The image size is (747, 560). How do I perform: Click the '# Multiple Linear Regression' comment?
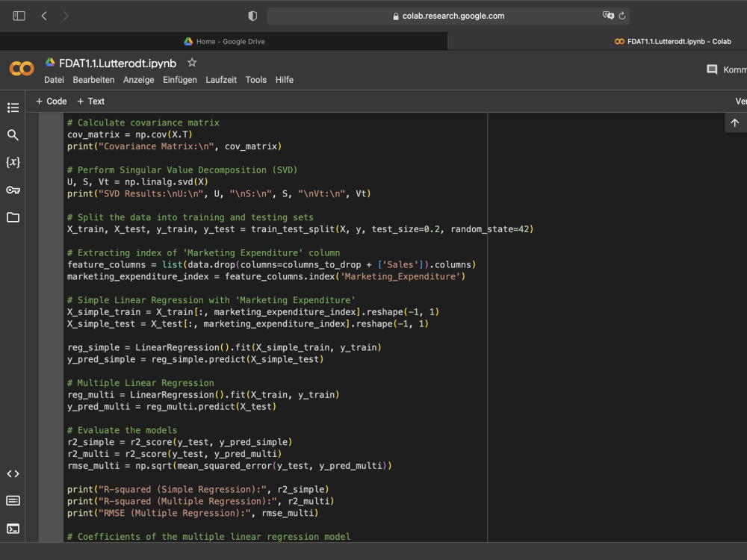pos(140,383)
